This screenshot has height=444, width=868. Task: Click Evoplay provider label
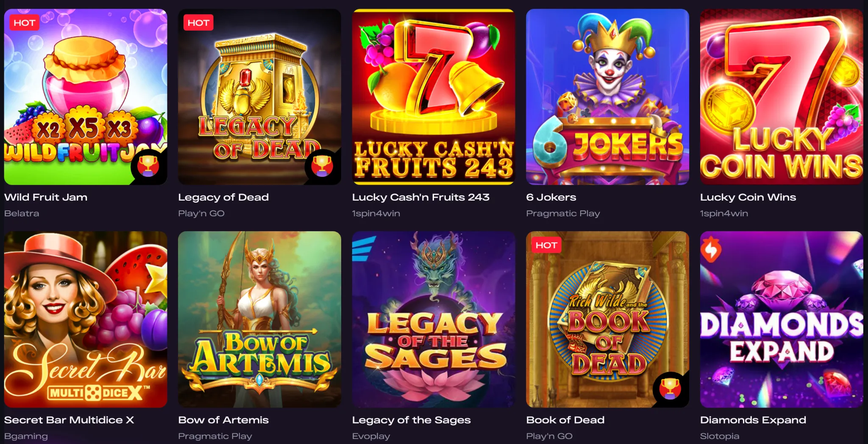pos(371,436)
